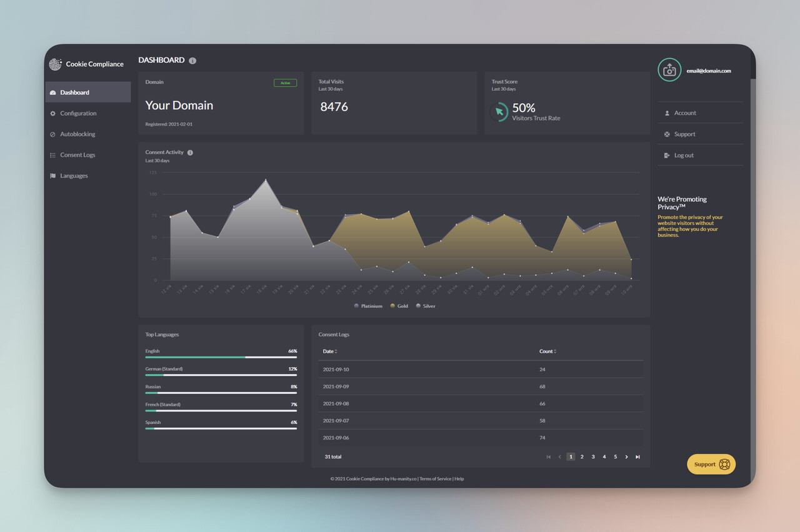Click the Spanish language progress bar

point(221,428)
